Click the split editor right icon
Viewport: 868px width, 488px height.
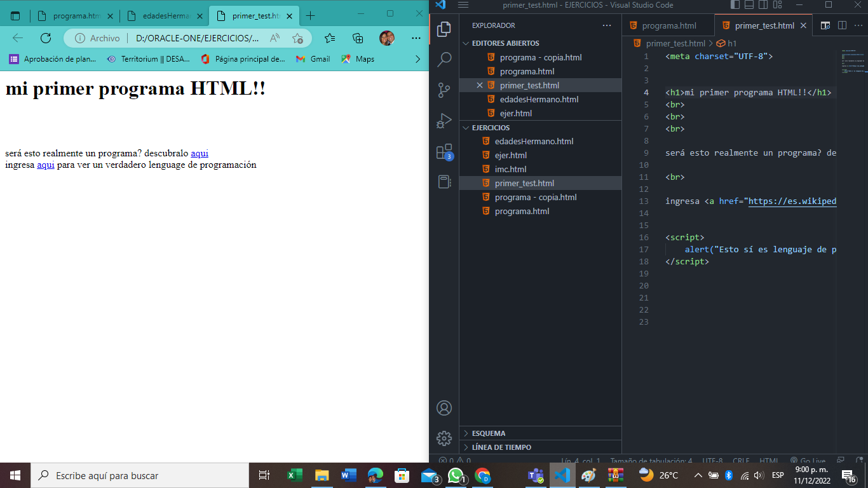[842, 25]
